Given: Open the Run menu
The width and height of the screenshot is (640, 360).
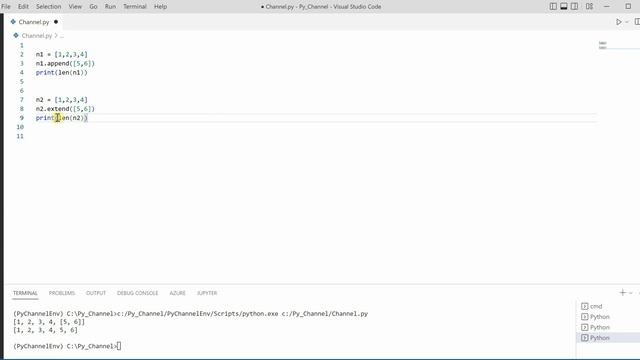Looking at the screenshot, I should [110, 7].
